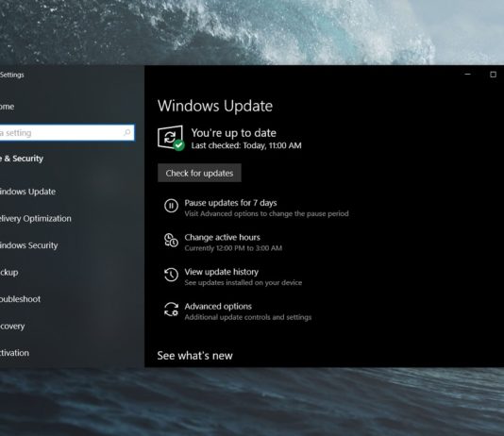Select Troubleshoot in the sidebar
This screenshot has width=504, height=436.
tap(20, 299)
